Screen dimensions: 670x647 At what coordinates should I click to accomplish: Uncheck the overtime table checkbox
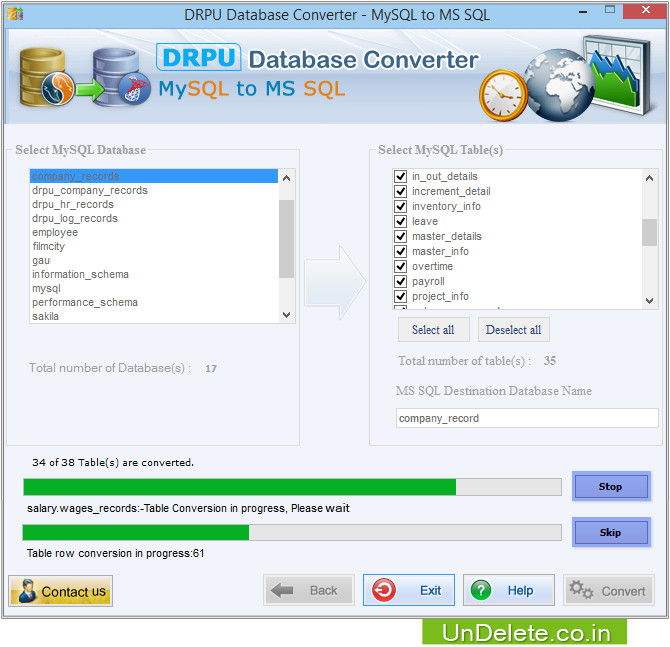pyautogui.click(x=401, y=267)
